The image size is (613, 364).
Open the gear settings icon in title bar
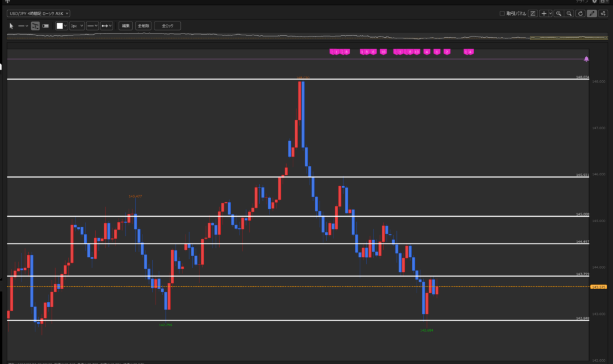594,2
